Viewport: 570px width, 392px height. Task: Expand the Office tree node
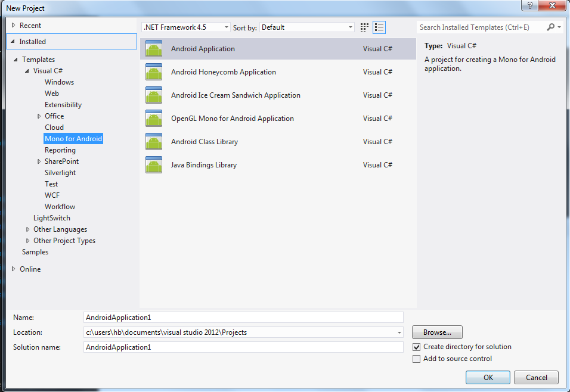(x=39, y=116)
